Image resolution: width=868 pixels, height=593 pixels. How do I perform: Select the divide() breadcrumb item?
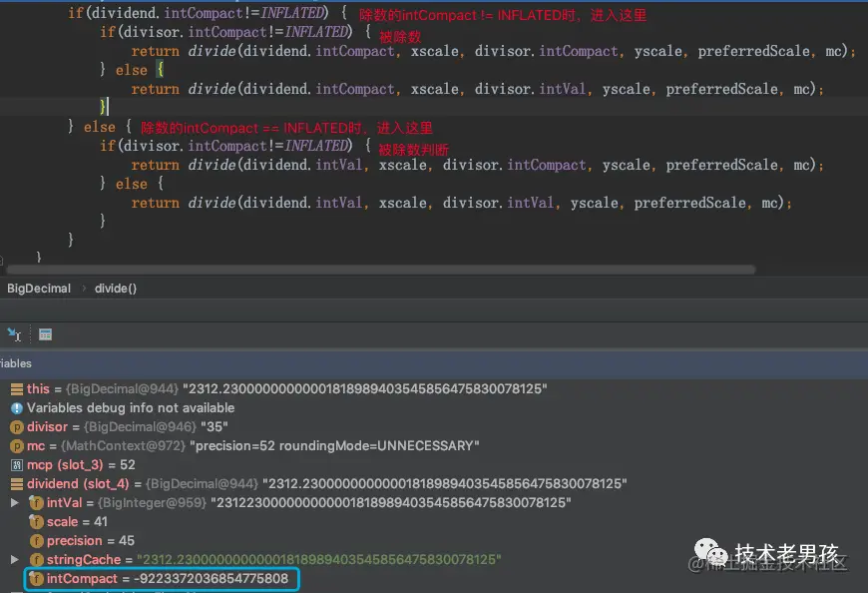tap(115, 289)
